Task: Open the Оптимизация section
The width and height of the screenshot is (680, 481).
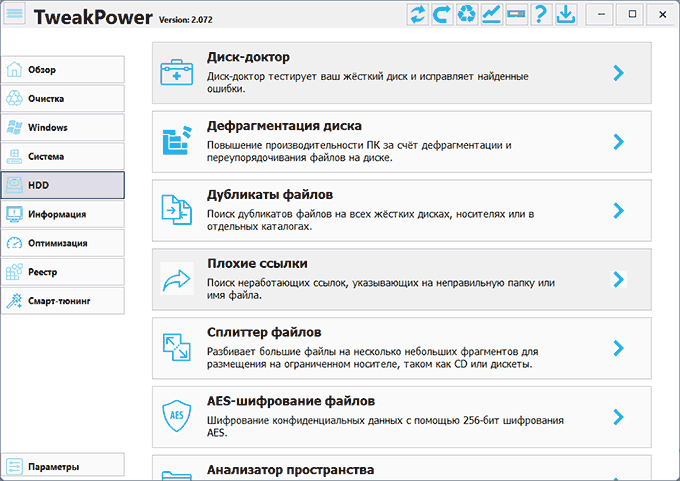Action: click(63, 243)
